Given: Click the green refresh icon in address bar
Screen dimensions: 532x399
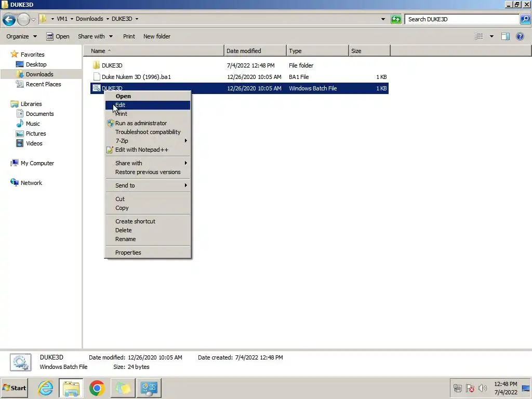Looking at the screenshot, I should point(396,19).
